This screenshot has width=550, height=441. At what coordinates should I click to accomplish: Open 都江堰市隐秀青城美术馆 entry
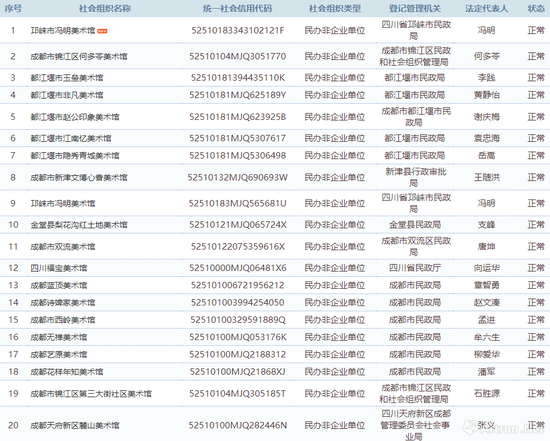tap(75, 155)
